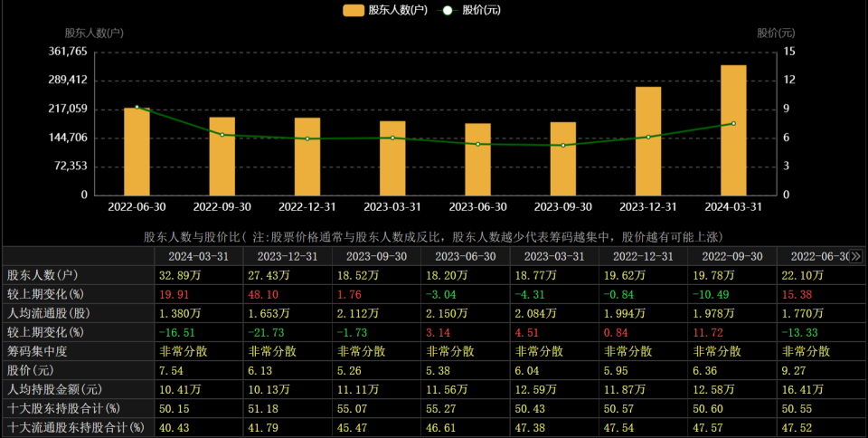The width and height of the screenshot is (868, 438).
Task: Click the 2022-06-30 stock price data point
Action: click(x=137, y=108)
